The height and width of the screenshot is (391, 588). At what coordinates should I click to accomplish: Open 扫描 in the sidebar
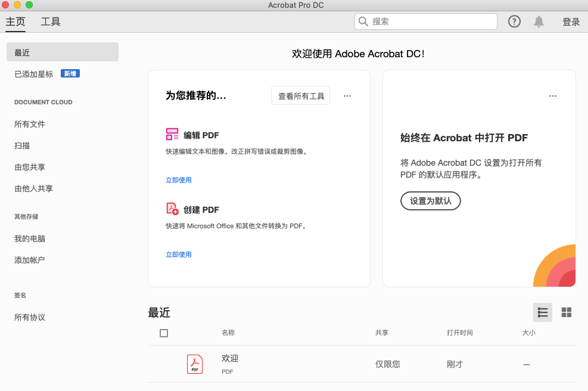[x=22, y=145]
